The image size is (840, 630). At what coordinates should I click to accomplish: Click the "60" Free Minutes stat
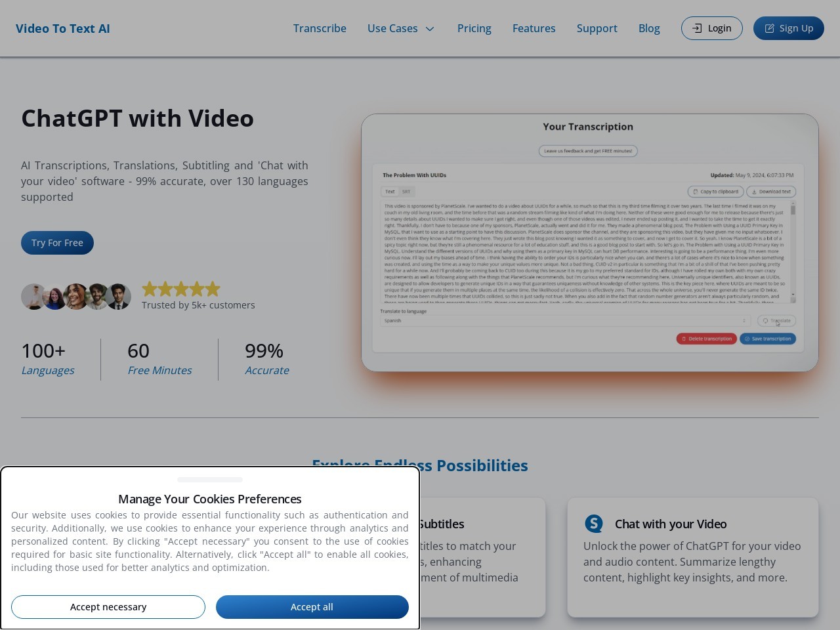click(x=159, y=359)
